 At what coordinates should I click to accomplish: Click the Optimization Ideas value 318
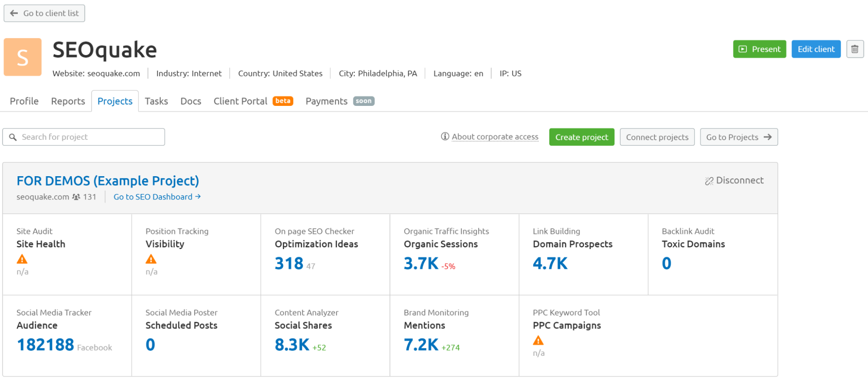[x=289, y=263]
